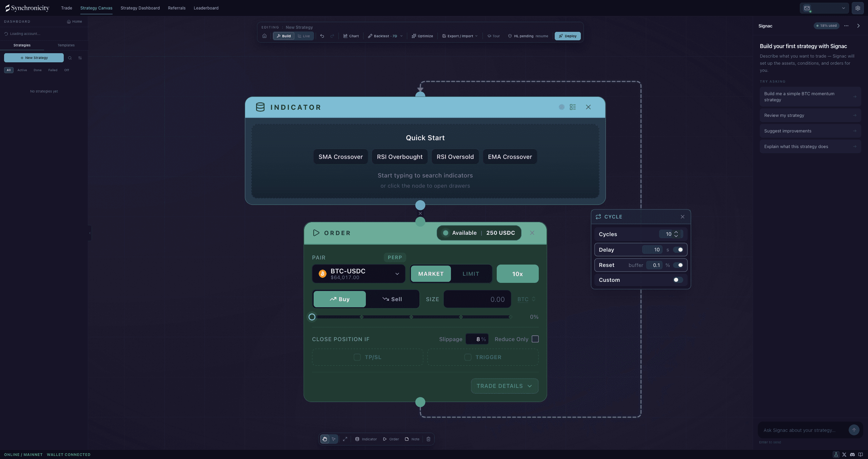Image resolution: width=868 pixels, height=459 pixels.
Task: Choose SMA Crossover quick start
Action: [340, 157]
